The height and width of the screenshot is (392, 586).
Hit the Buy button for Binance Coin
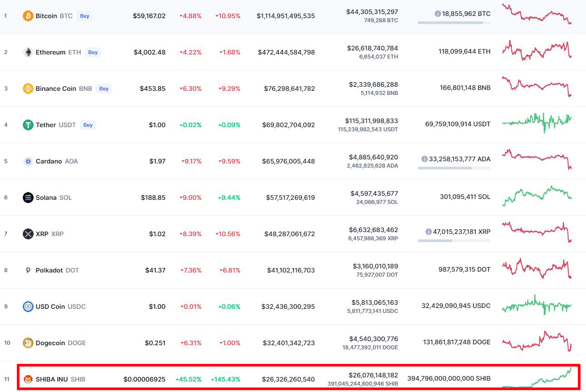[x=104, y=89]
